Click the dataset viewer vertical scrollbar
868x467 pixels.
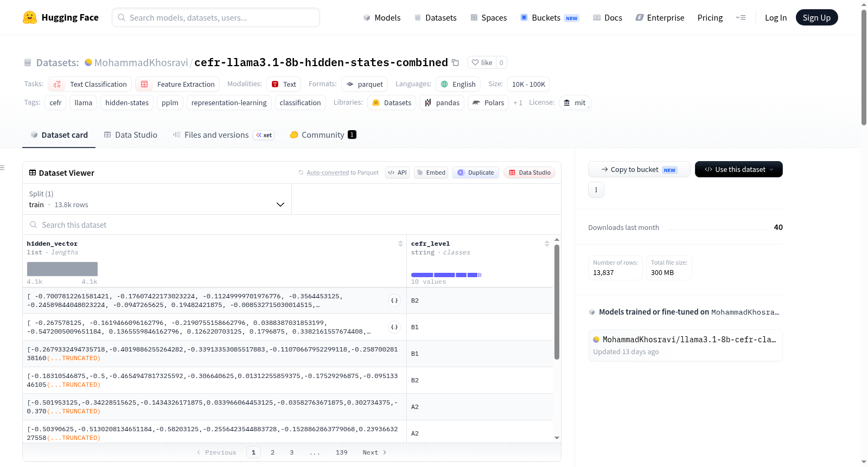tap(557, 302)
